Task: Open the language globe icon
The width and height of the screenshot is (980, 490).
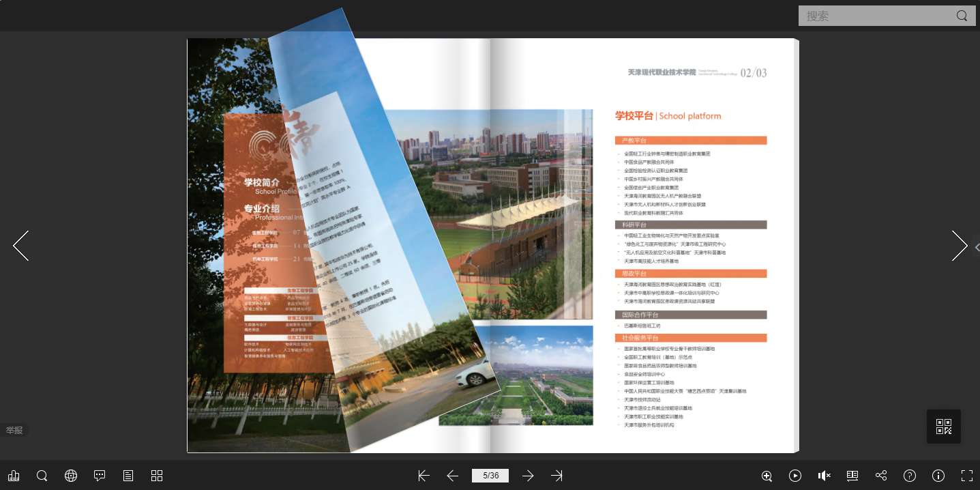Action: pos(71,476)
